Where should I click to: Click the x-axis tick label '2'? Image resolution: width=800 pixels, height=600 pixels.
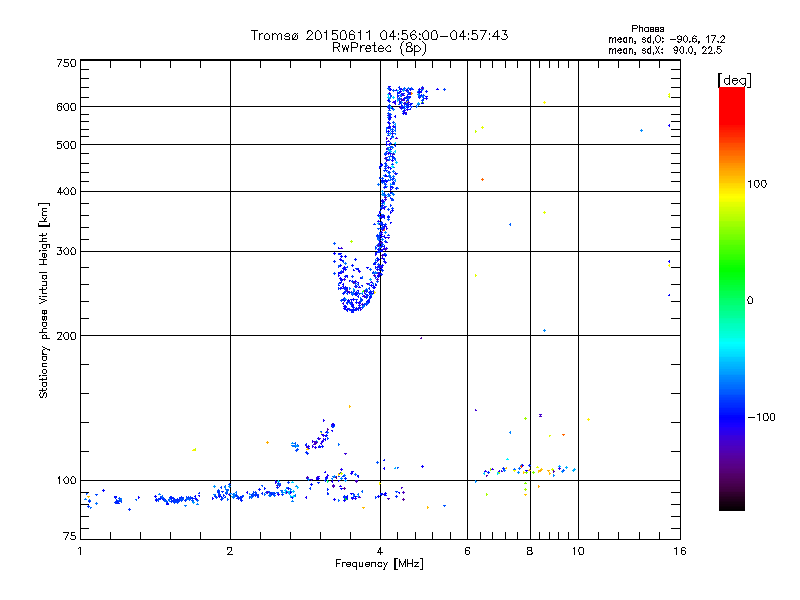tap(230, 551)
